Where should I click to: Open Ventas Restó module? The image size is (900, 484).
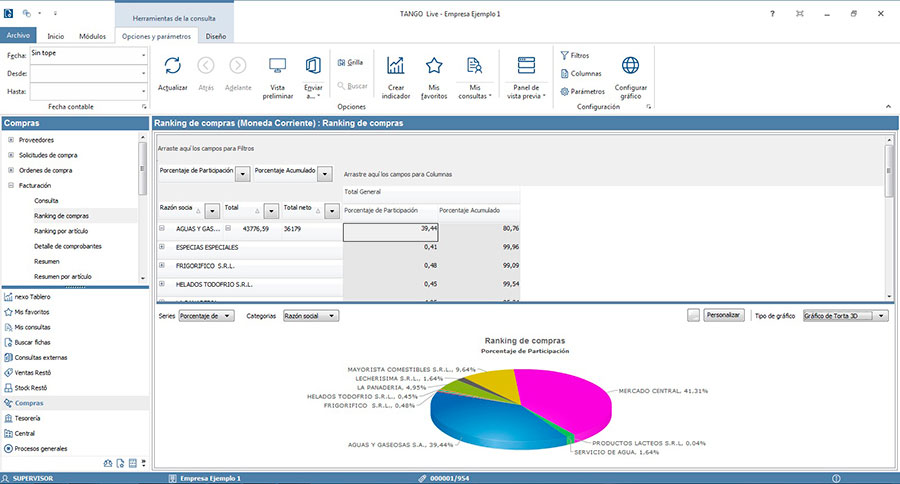[x=28, y=373]
